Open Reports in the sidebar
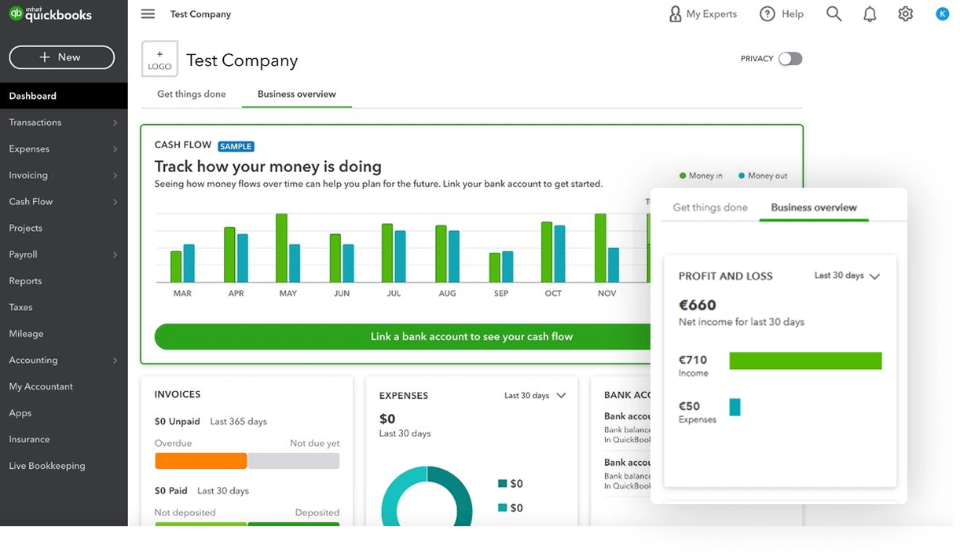 pos(25,281)
